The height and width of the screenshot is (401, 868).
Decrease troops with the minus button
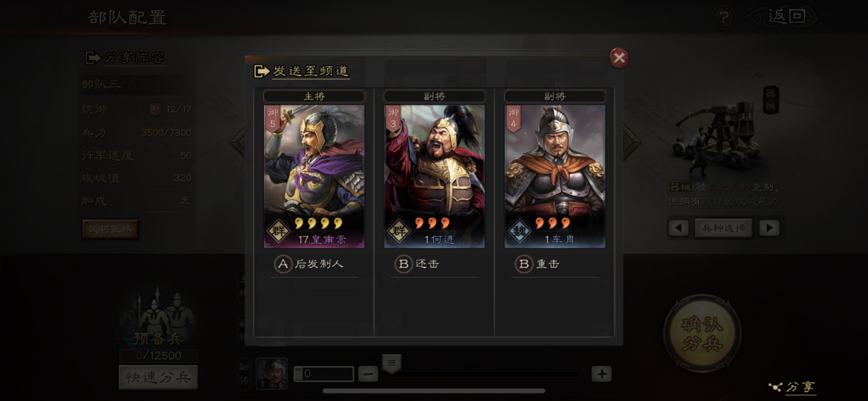[368, 374]
